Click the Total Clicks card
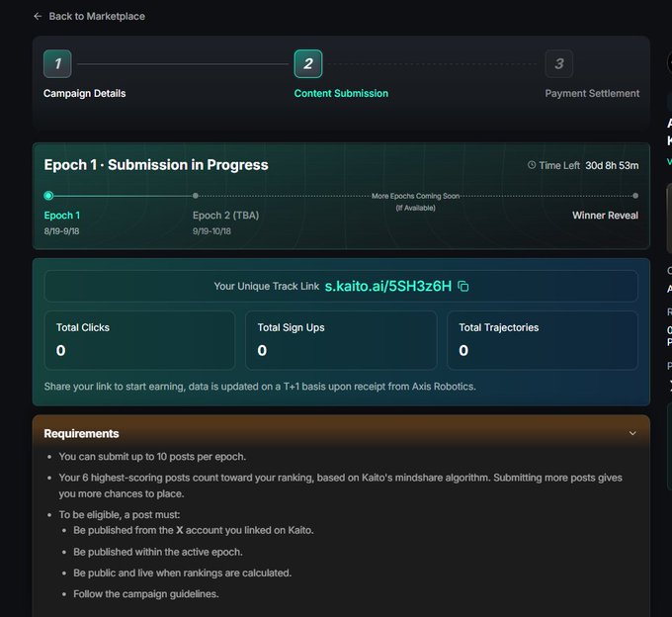The height and width of the screenshot is (617, 672). 139,340
